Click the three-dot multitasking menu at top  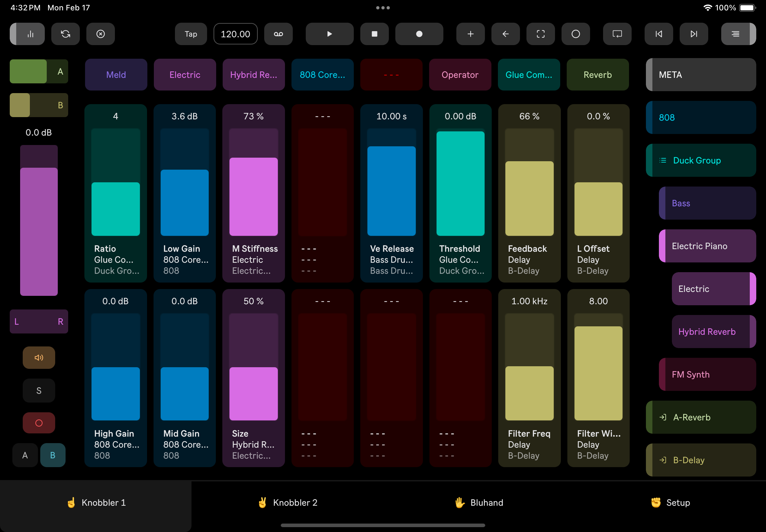coord(383,8)
